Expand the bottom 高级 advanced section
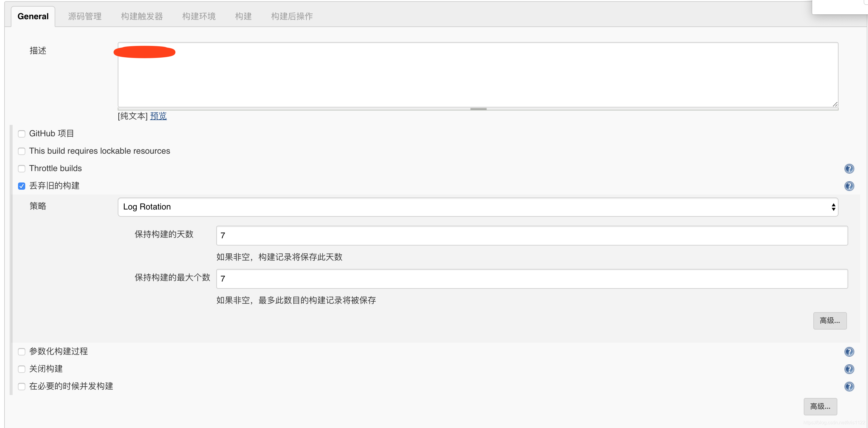Image resolution: width=868 pixels, height=428 pixels. coord(820,406)
